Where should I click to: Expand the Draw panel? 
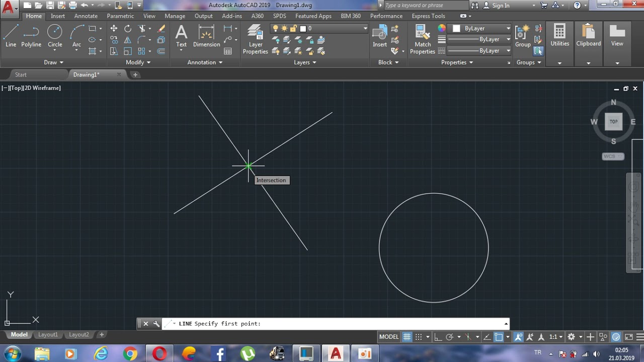click(53, 62)
